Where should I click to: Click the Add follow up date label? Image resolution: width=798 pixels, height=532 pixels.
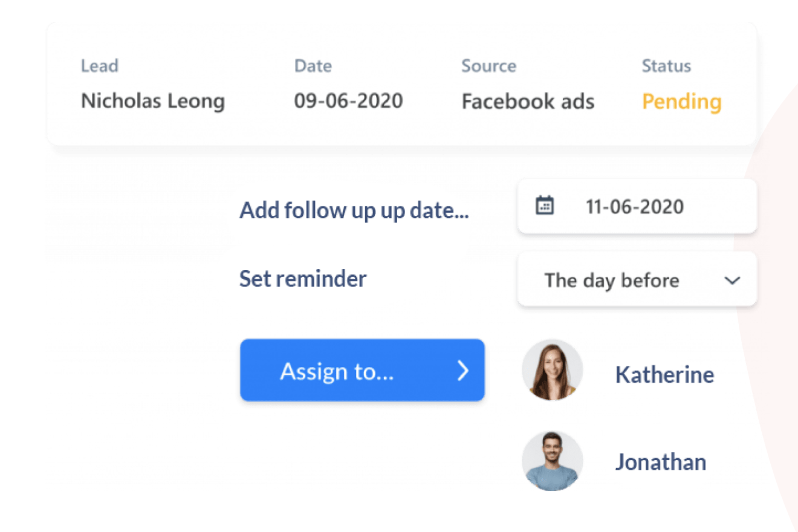(354, 210)
